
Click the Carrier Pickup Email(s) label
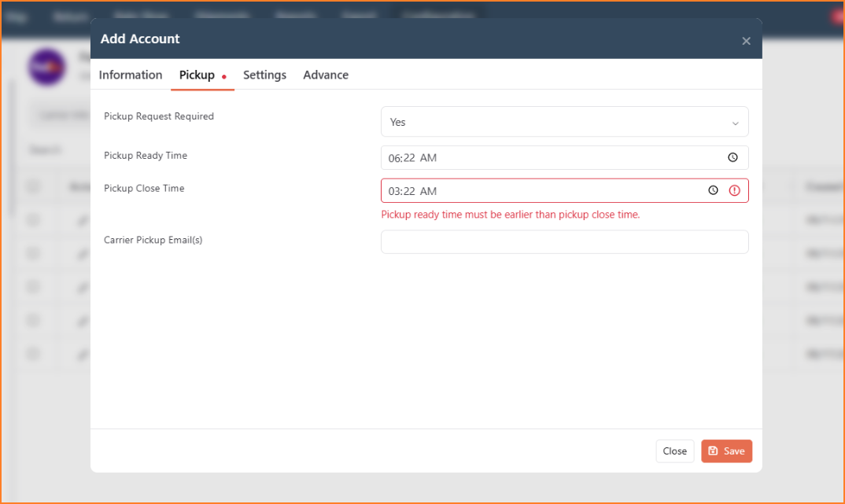[153, 240]
